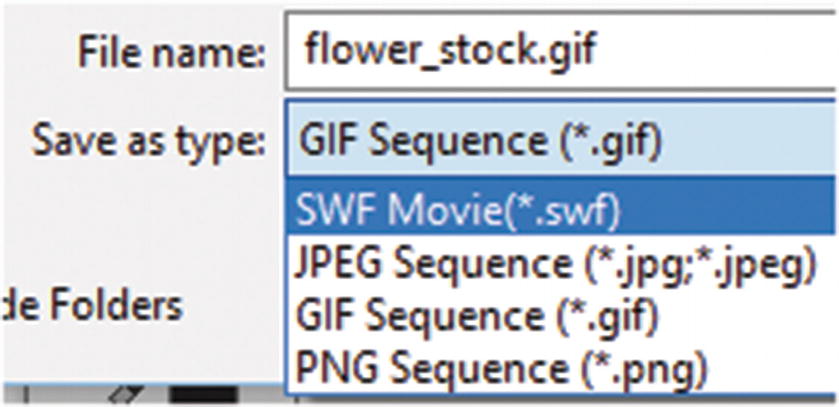Click the 'File name:' label
This screenshot has width=839, height=407.
pyautogui.click(x=171, y=52)
